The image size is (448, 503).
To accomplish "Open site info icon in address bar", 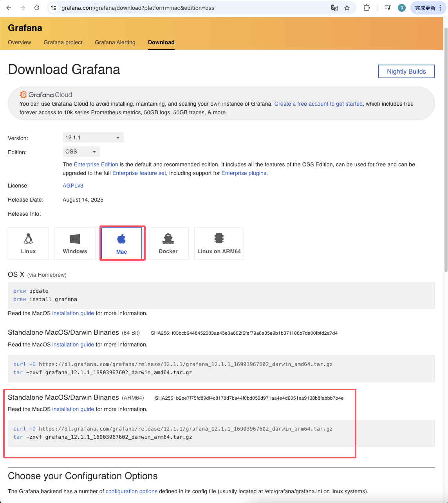I will 54,8.
